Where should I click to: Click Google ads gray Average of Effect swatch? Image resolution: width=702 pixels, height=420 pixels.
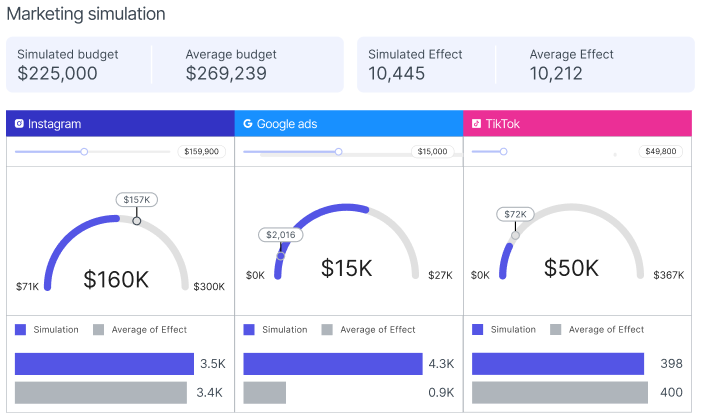326,329
